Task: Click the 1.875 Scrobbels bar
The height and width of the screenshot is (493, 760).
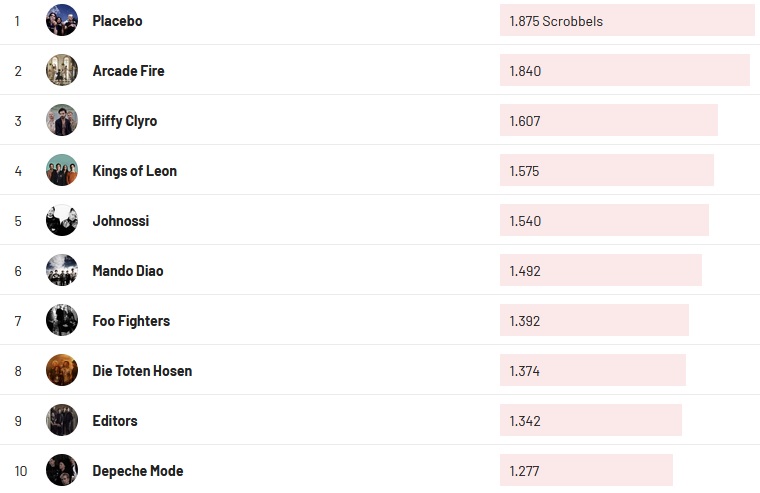Action: 627,20
